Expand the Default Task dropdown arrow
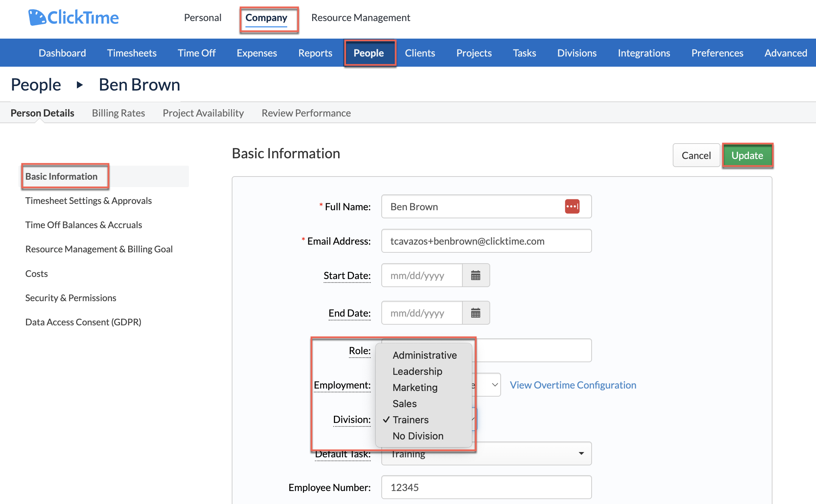The width and height of the screenshot is (816, 504). coord(581,453)
